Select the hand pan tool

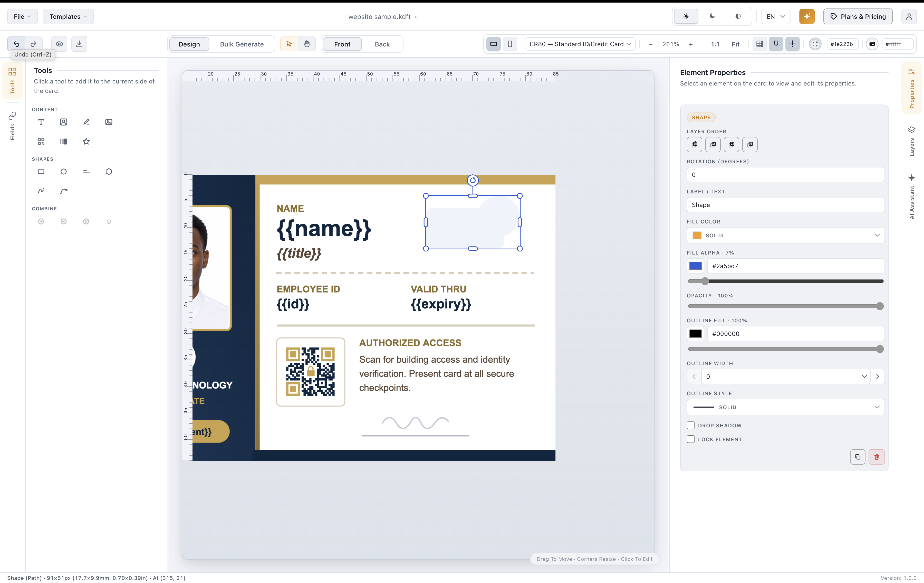point(307,44)
